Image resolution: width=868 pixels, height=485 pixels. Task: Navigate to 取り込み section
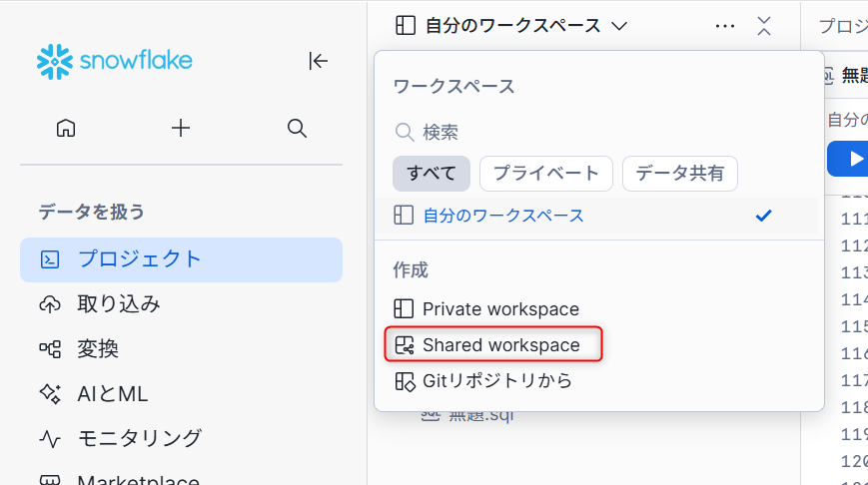click(x=118, y=304)
